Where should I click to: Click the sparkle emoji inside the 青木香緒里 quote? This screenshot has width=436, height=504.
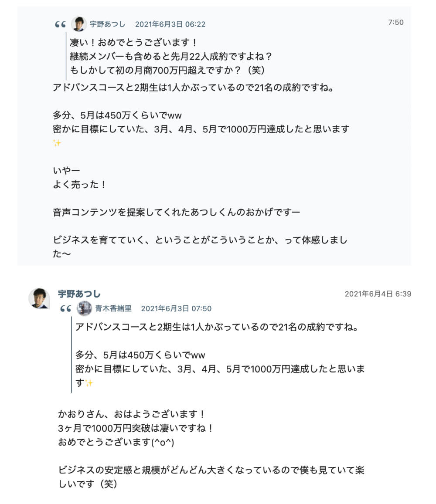[89, 383]
